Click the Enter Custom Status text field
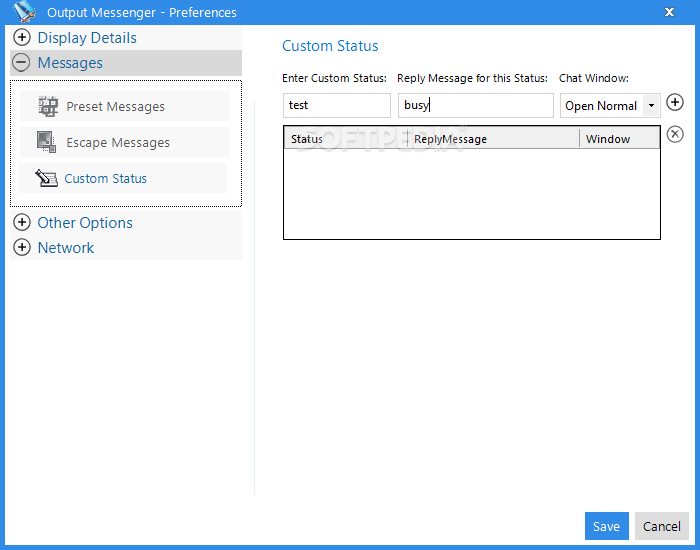 tap(336, 105)
